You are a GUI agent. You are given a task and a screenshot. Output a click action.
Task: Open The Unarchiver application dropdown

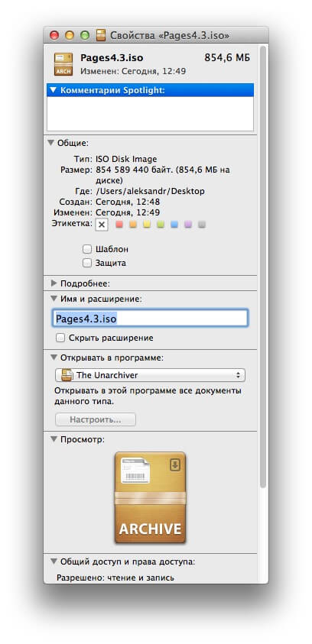[150, 375]
